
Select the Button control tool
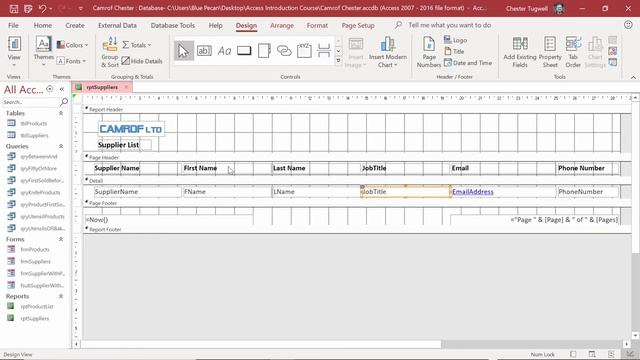(x=244, y=51)
